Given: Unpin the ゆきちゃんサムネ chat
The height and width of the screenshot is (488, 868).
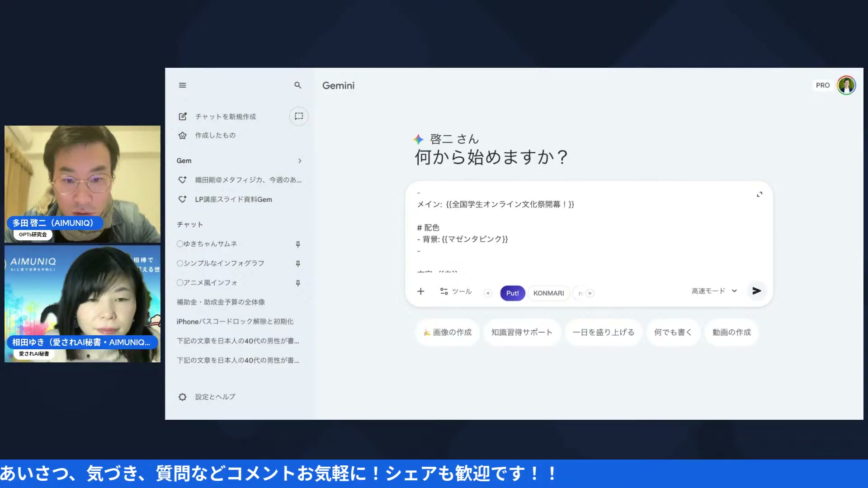Looking at the screenshot, I should pos(297,244).
